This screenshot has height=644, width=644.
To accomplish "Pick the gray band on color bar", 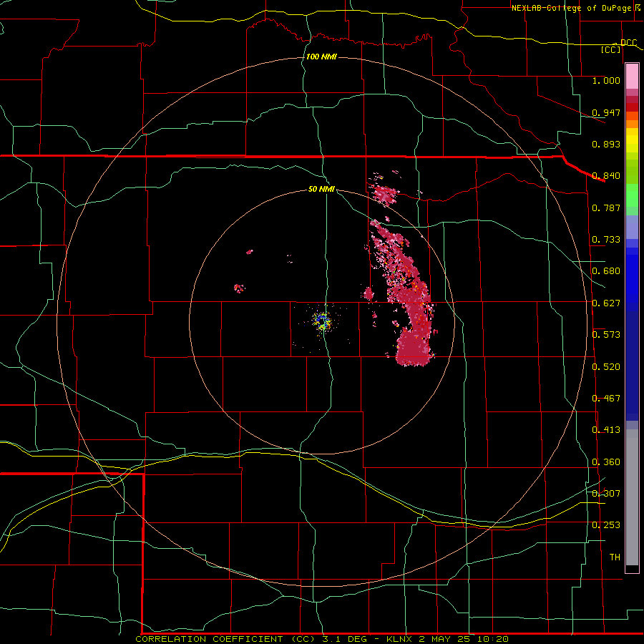I will pos(632,497).
